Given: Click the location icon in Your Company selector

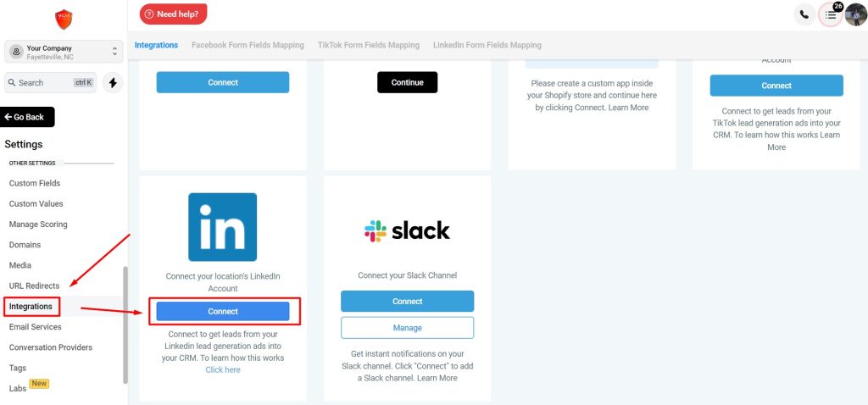Looking at the screenshot, I should click(x=16, y=52).
